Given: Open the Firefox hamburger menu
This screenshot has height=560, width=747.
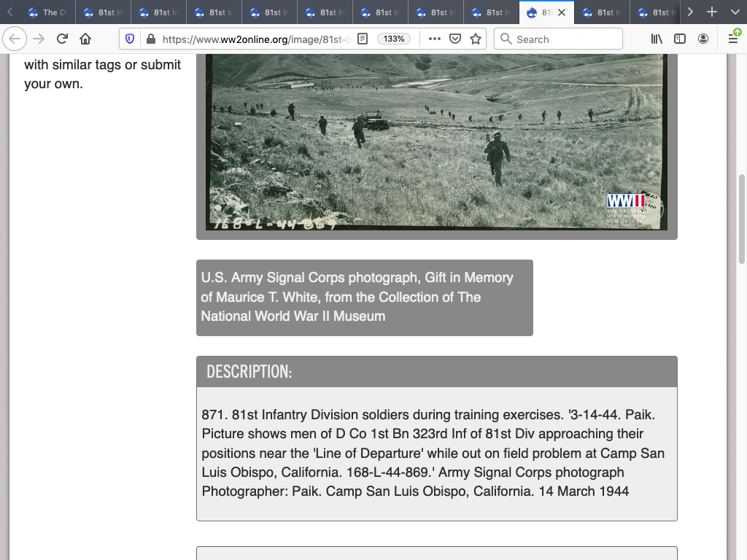Looking at the screenshot, I should point(734,39).
